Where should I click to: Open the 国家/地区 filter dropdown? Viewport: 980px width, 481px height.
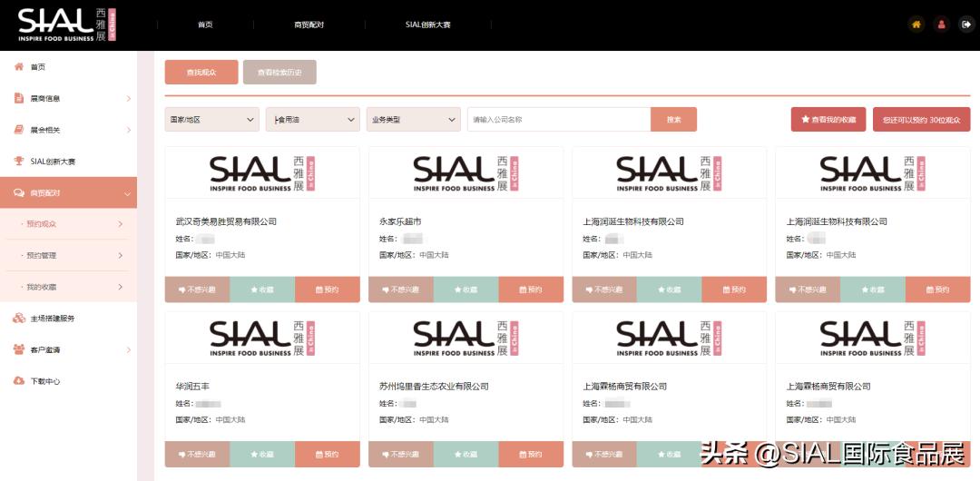pyautogui.click(x=211, y=119)
